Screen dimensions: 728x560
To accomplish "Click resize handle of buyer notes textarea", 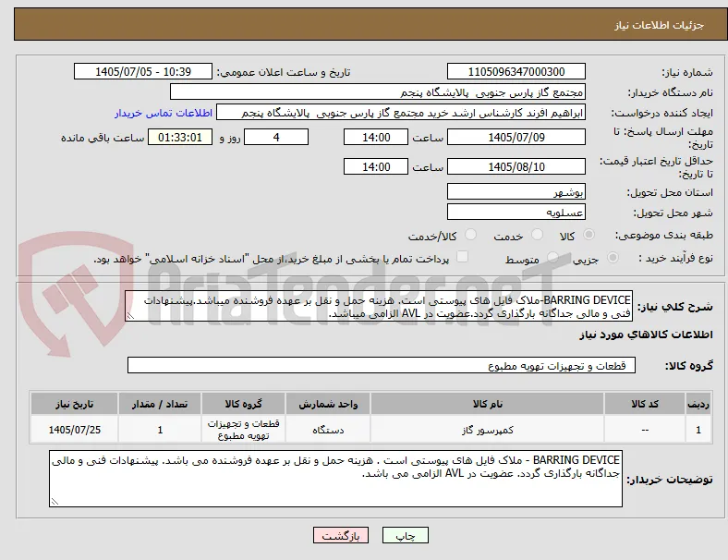I will coord(55,502).
